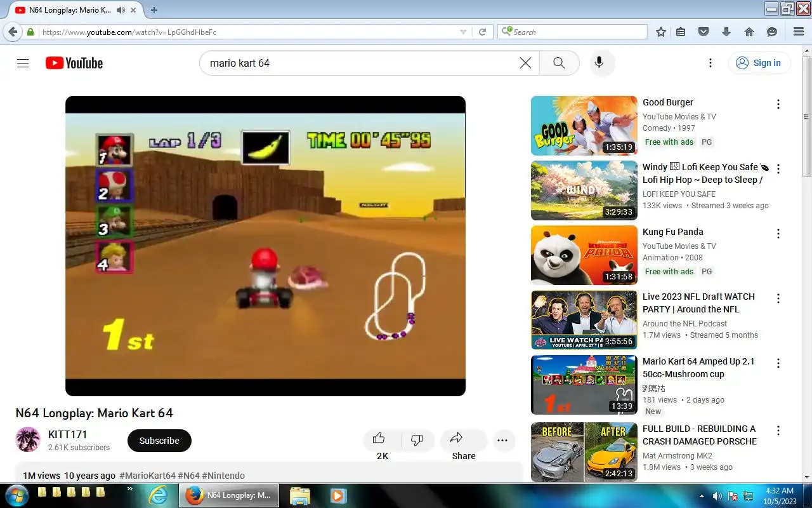The width and height of the screenshot is (812, 508).
Task: Click the #N64 hashtag
Action: pyautogui.click(x=188, y=476)
